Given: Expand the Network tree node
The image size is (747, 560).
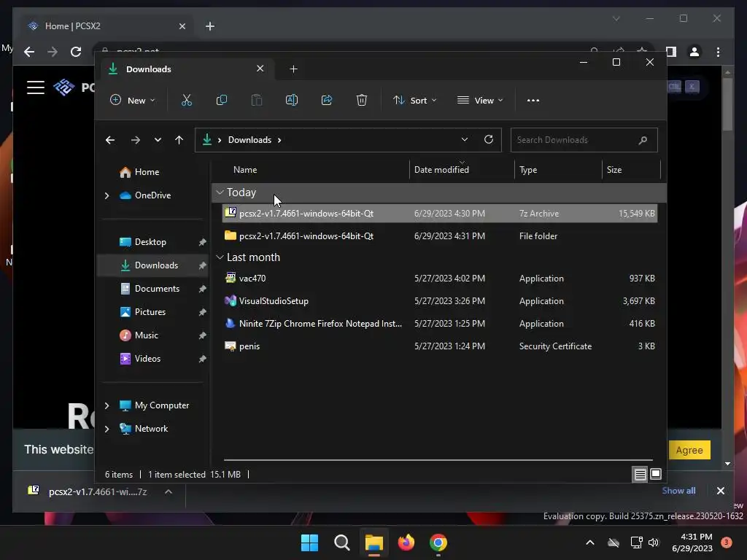Looking at the screenshot, I should pyautogui.click(x=107, y=429).
